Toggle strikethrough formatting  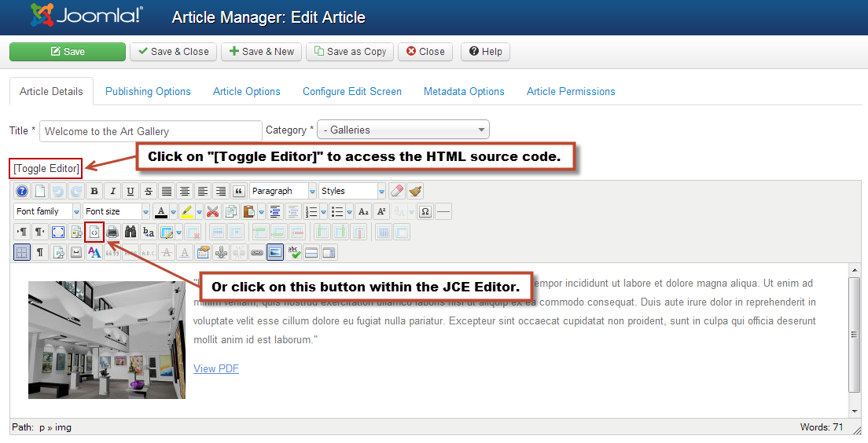pos(149,192)
